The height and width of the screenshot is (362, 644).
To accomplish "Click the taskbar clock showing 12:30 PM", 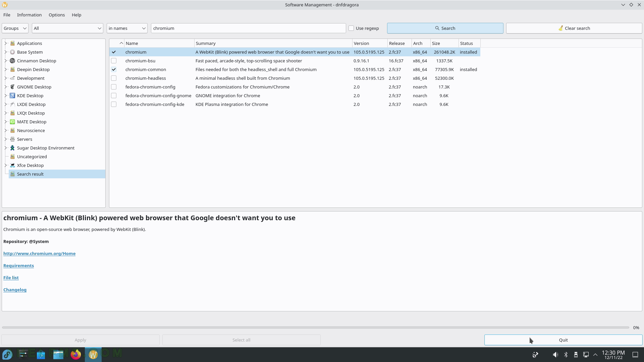I will [613, 355].
